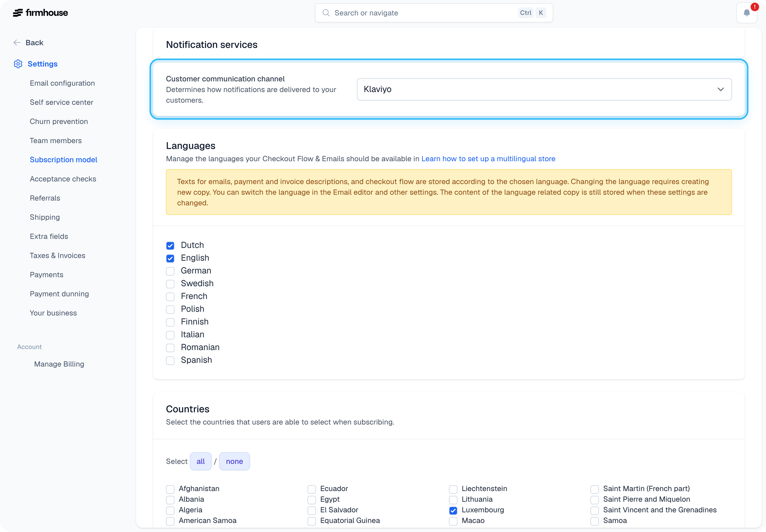Screen dimensions: 766x532
Task: Expand the Klaviyo dropdown chevron
Action: pyautogui.click(x=721, y=89)
